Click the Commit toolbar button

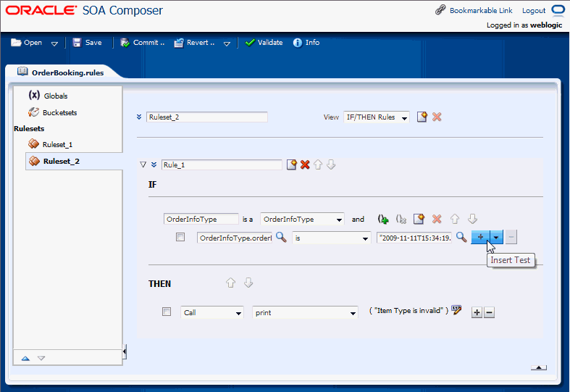tap(143, 43)
